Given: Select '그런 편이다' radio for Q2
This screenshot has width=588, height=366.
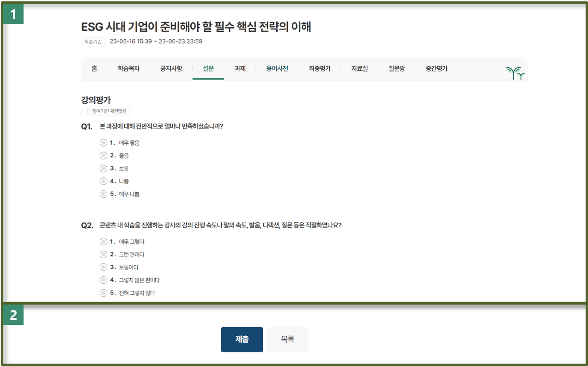Looking at the screenshot, I should coord(103,255).
